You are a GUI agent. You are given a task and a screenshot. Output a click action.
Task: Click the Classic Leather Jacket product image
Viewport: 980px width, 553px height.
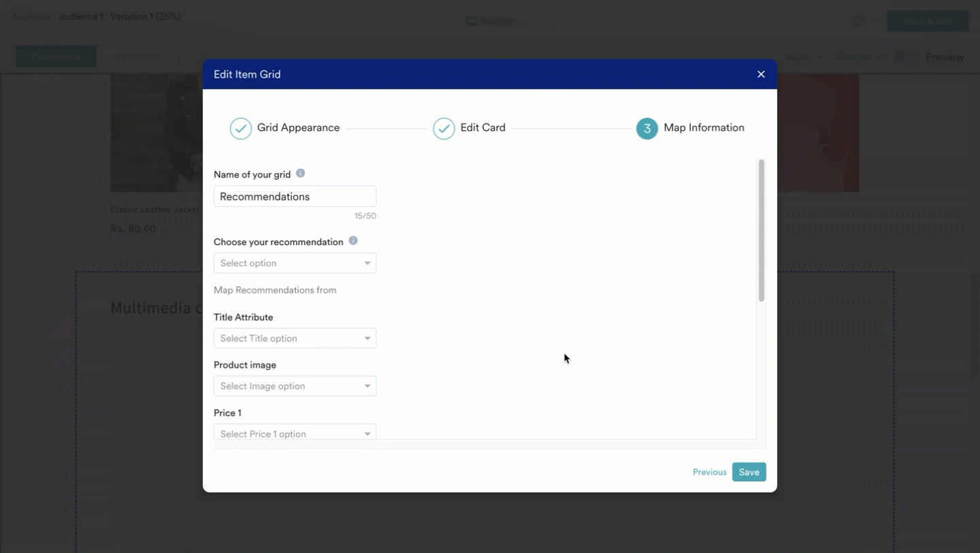pyautogui.click(x=157, y=133)
